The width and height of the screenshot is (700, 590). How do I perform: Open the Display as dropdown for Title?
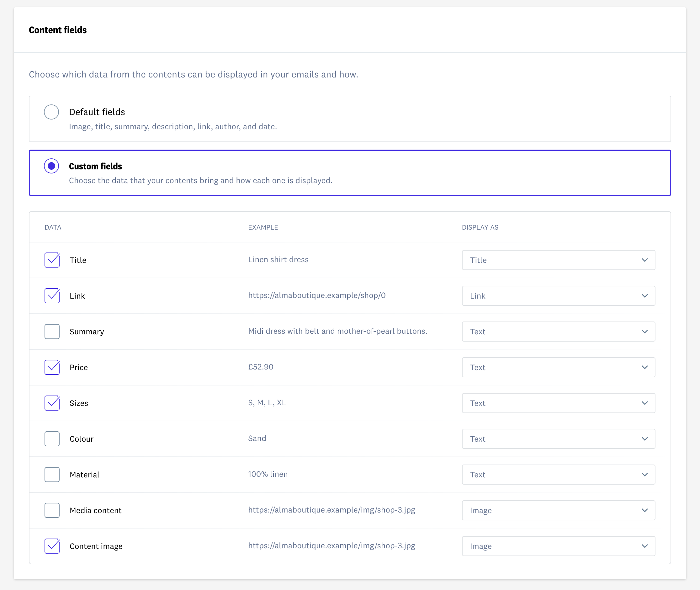[559, 260]
